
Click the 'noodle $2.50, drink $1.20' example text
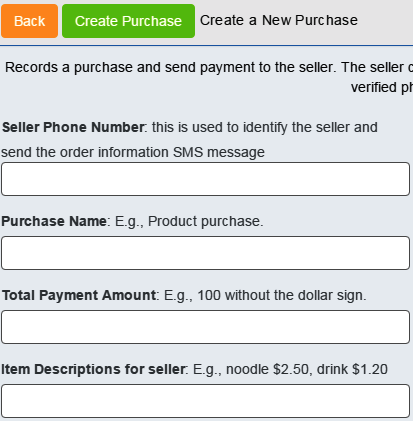(307, 369)
